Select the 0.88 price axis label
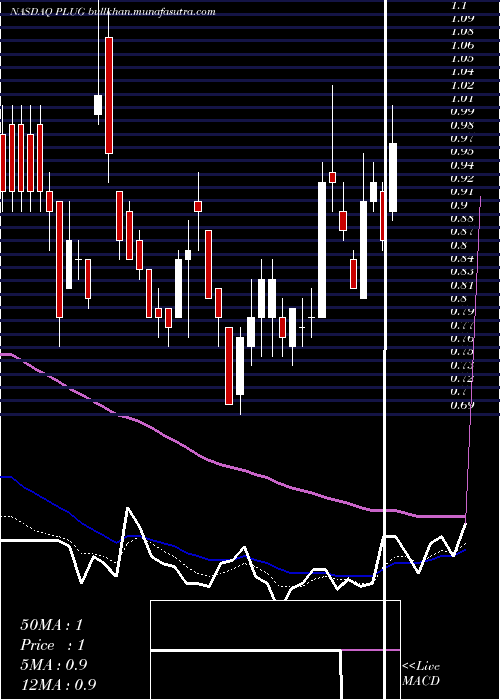The width and height of the screenshot is (500, 700). click(x=462, y=219)
